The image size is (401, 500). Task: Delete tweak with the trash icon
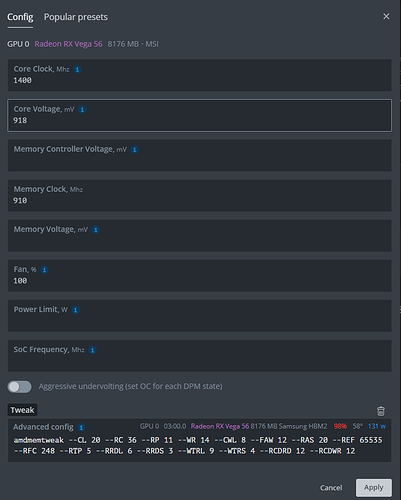(x=381, y=411)
